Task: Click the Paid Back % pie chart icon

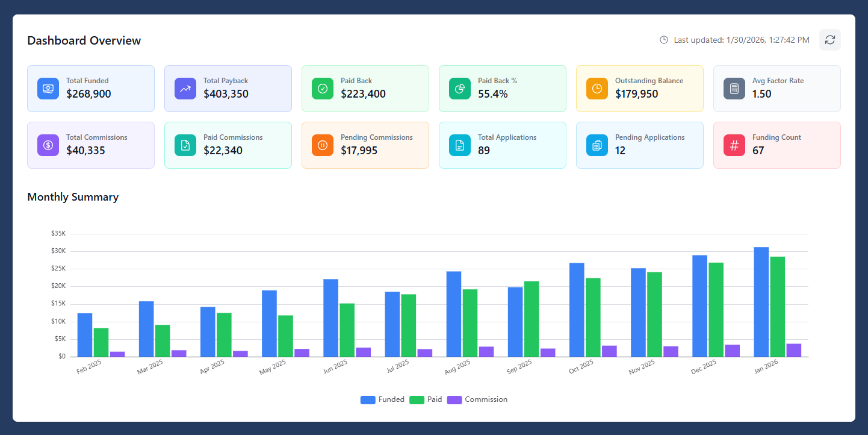Action: click(459, 88)
